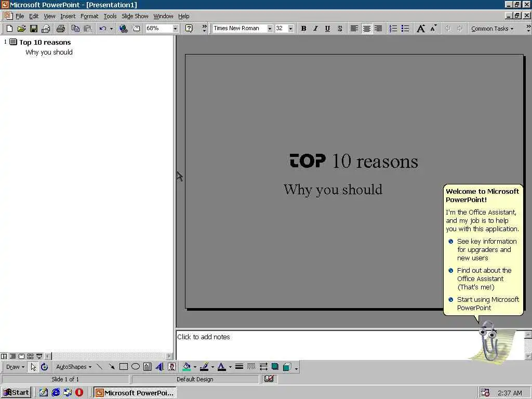Open the Times New Roman font dropdown

click(x=270, y=29)
